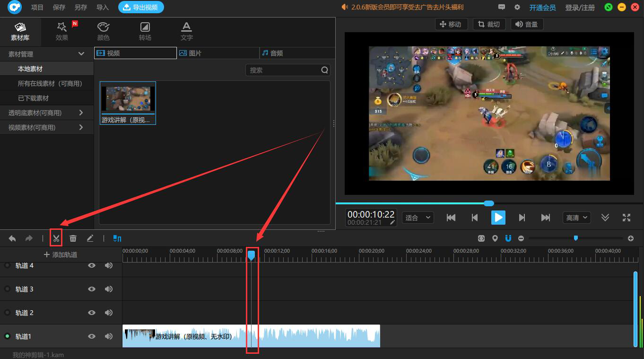Image resolution: width=644 pixels, height=359 pixels.
Task: Click 登录/注册 link
Action: point(580,8)
